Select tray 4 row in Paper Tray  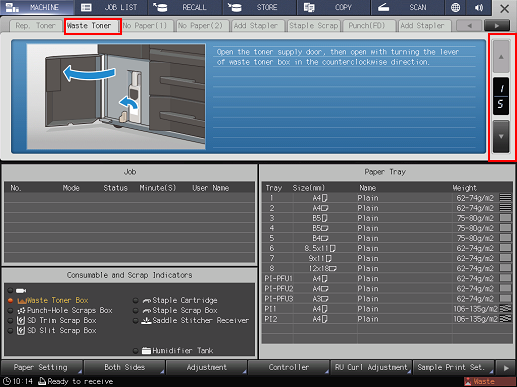(387, 228)
